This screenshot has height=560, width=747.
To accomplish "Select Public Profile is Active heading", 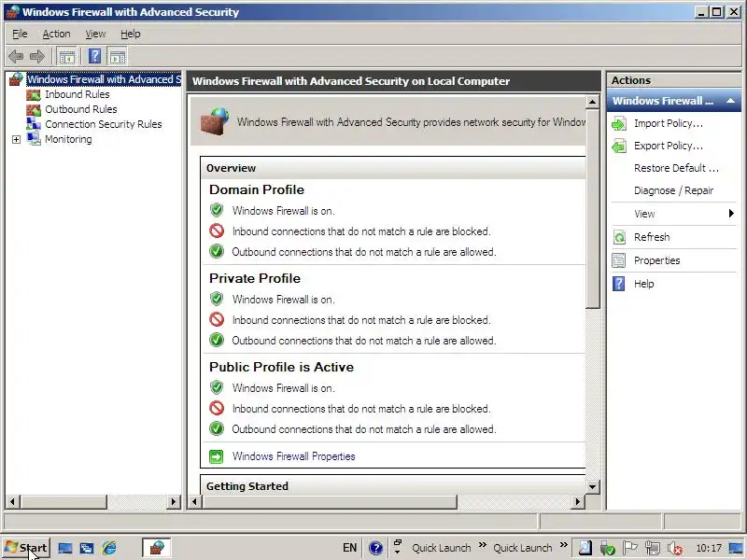I will 282,367.
